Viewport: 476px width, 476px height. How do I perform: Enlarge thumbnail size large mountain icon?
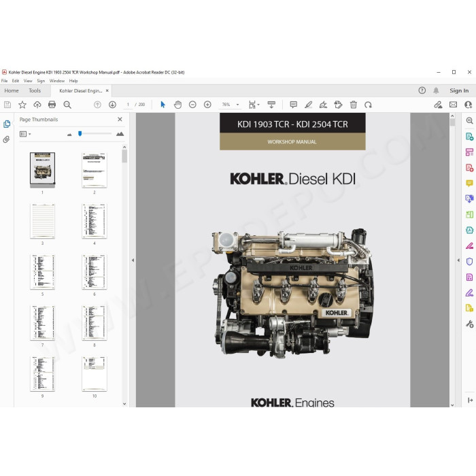[x=120, y=134]
